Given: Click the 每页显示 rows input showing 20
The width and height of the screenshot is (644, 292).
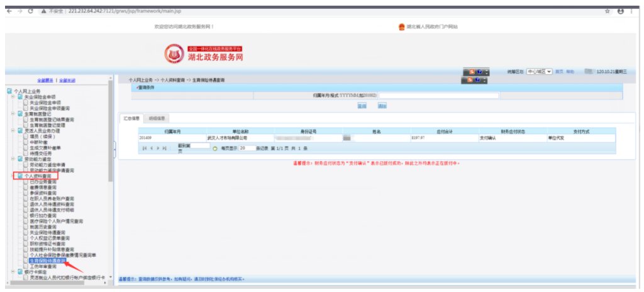Looking at the screenshot, I should point(247,148).
